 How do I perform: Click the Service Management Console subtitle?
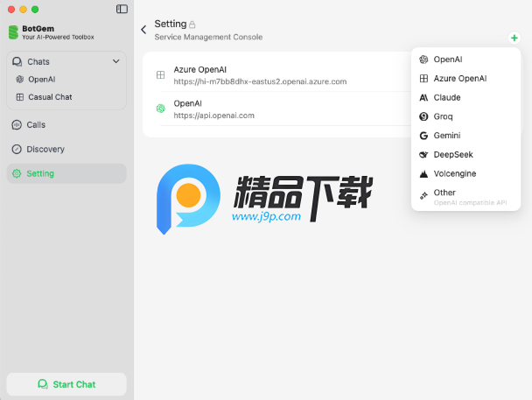click(208, 37)
